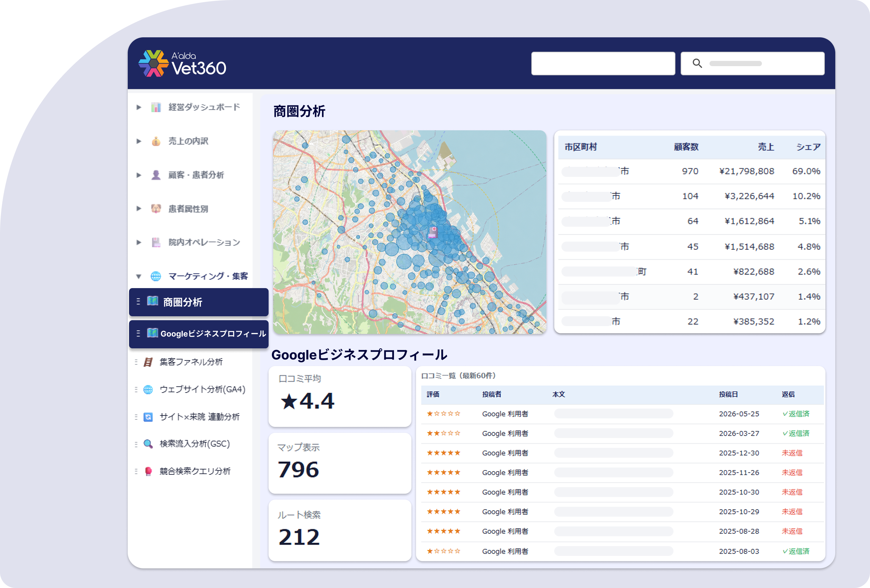Sort by シェア column header
The height and width of the screenshot is (588, 870).
click(x=808, y=147)
